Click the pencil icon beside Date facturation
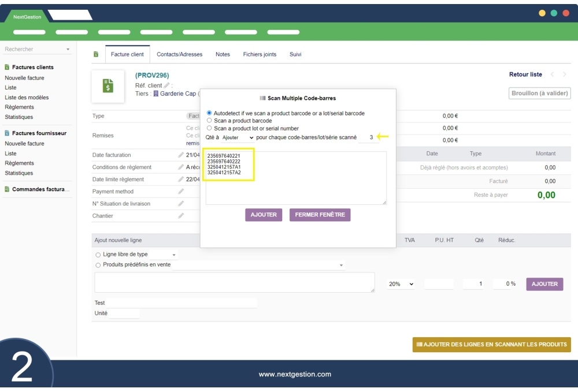578x392 pixels. 181,155
